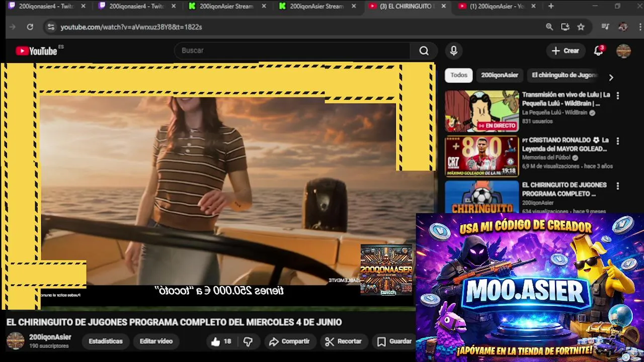Select the Todos filter chip
This screenshot has width=644, height=362.
[458, 75]
